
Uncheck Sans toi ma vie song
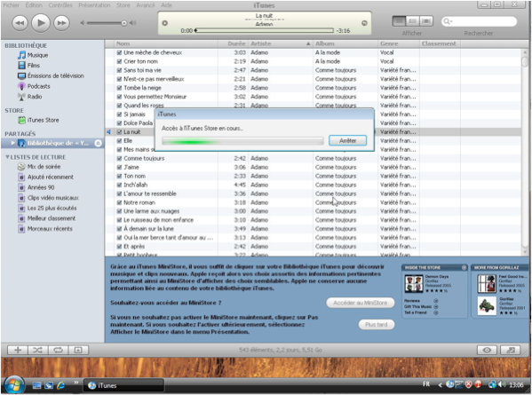point(119,70)
